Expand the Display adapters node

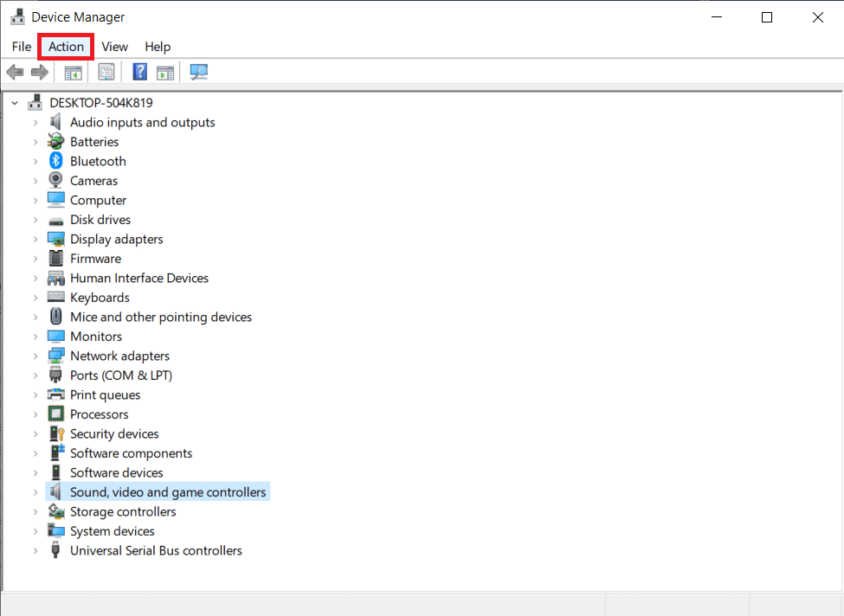pos(35,239)
